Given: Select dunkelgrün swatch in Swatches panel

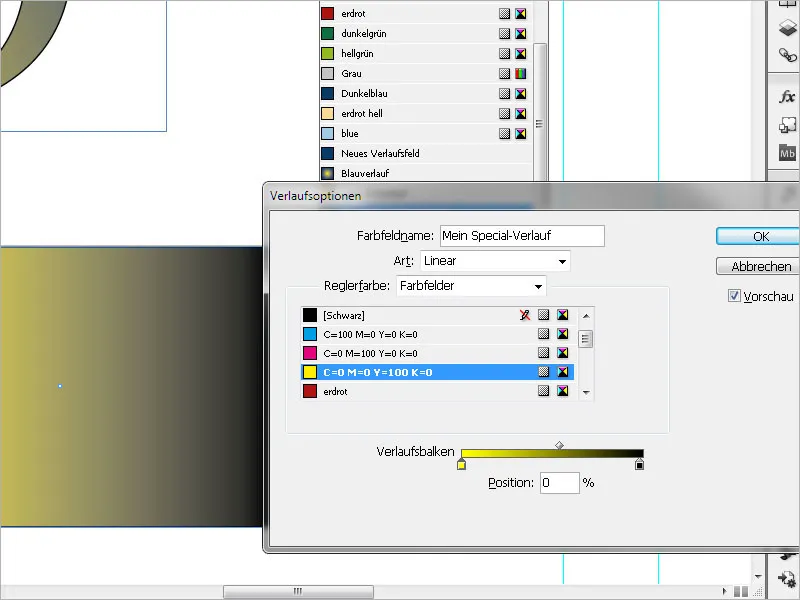Looking at the screenshot, I should pos(426,34).
